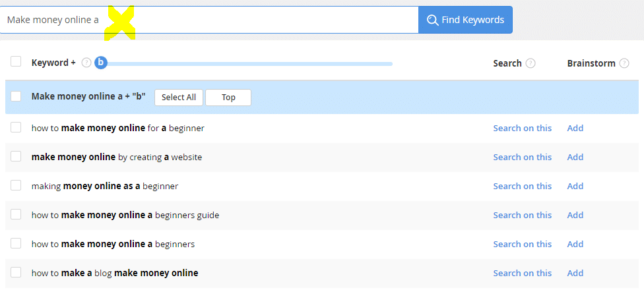Select checkbox for 'how to make a blog make money online'

click(16, 272)
